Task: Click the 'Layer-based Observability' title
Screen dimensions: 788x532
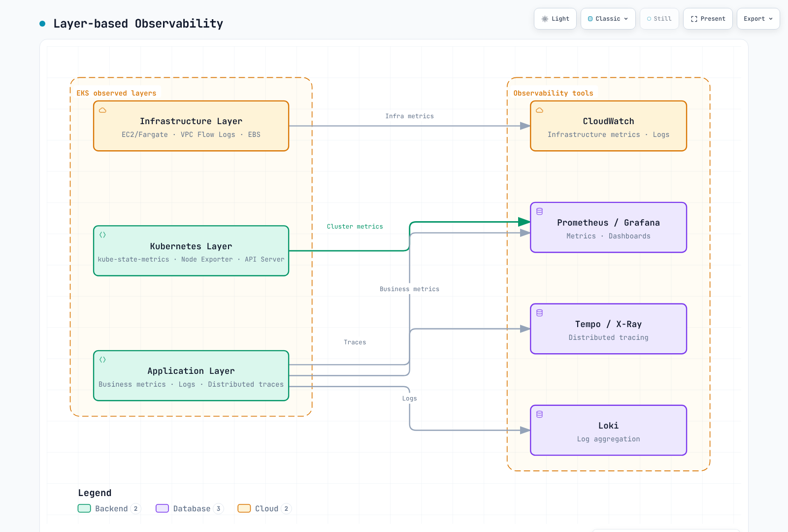Action: pos(138,24)
